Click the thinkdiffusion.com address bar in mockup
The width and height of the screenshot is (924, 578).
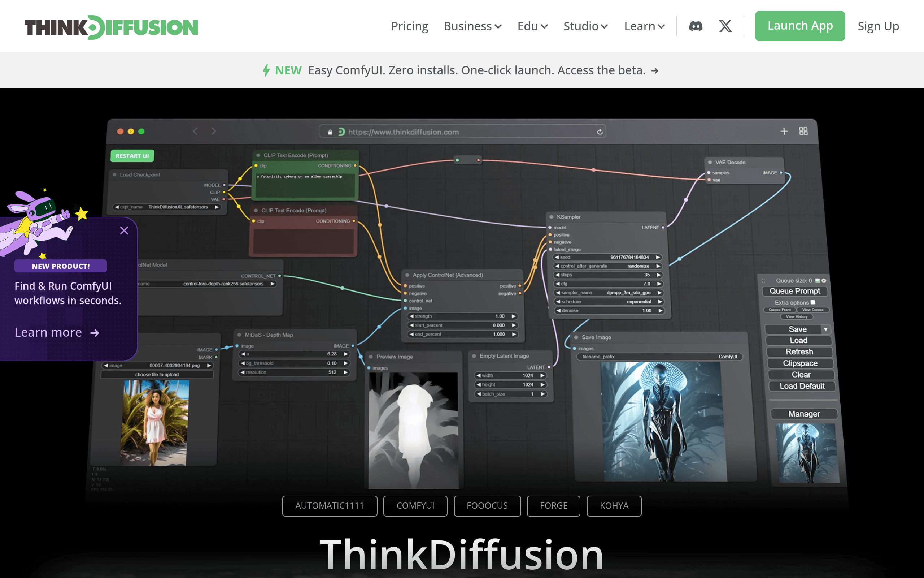(462, 132)
